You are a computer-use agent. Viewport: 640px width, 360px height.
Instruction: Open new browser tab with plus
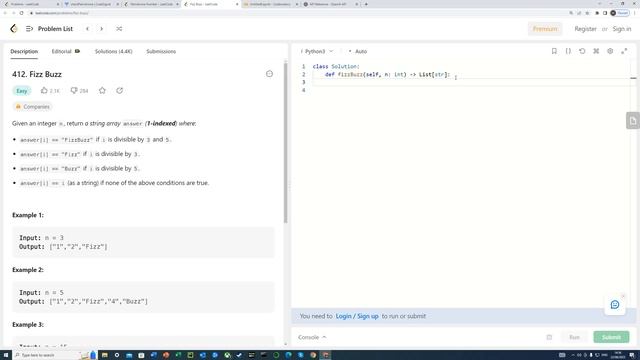tap(366, 4)
